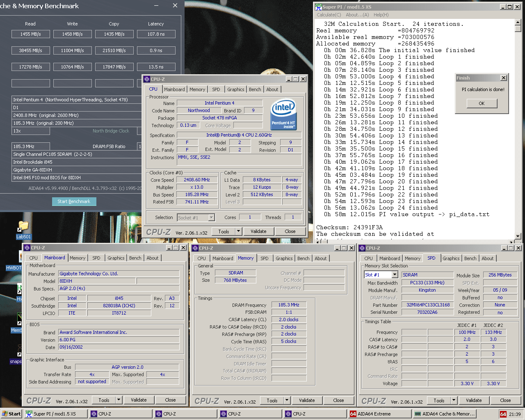Open Mainboard tab in CPU-Z SPD window

tap(390, 258)
